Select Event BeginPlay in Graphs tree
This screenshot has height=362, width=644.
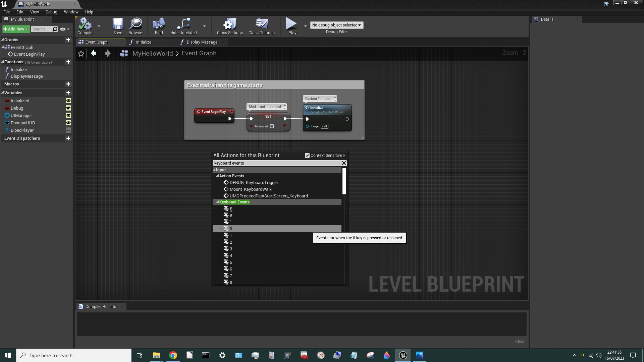[29, 54]
